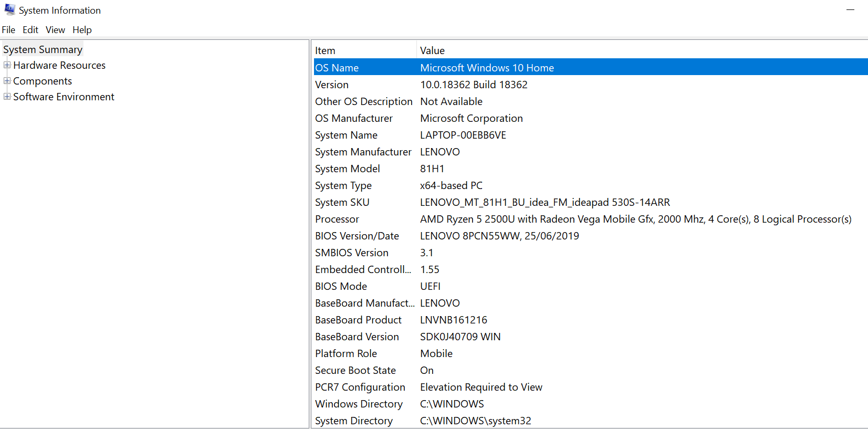Click the Microsoft Corporation value

click(472, 118)
